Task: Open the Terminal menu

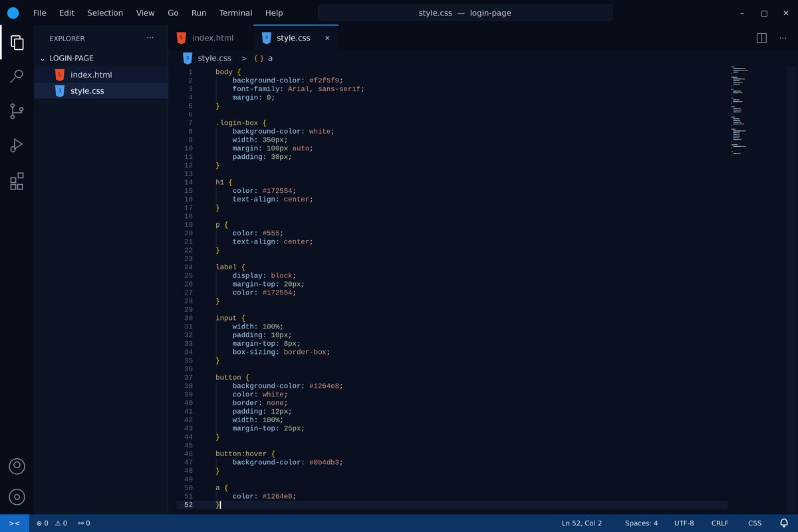Action: (236, 13)
